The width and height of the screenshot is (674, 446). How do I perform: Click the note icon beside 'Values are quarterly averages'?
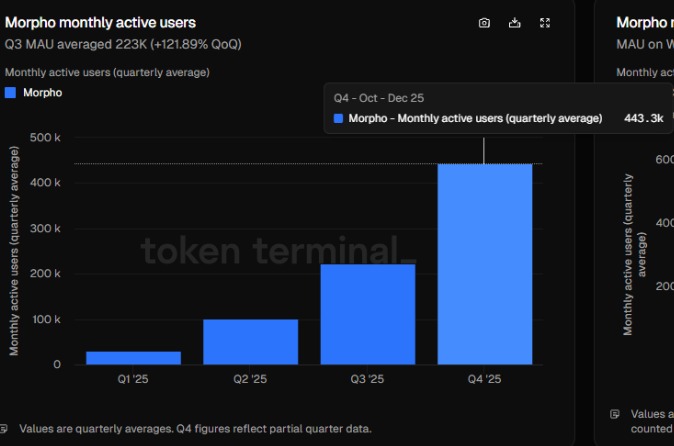[x=3, y=428]
